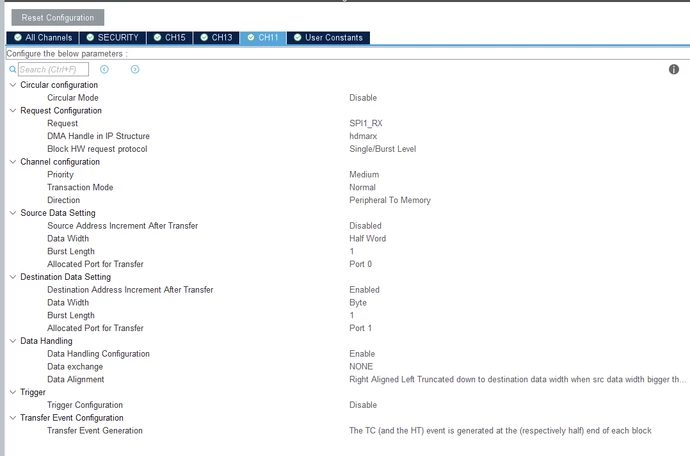Collapse the Trigger section
Screen dimensions: 690x456
[13, 392]
